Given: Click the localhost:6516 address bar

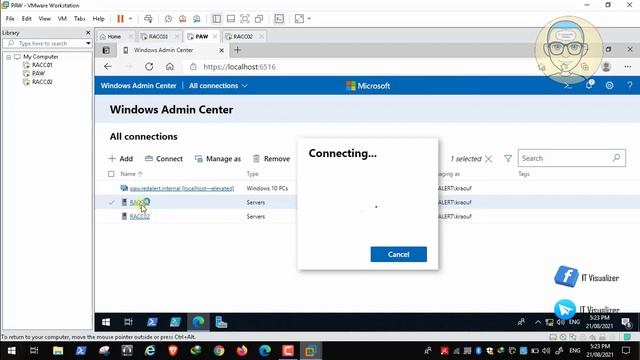Looking at the screenshot, I should click(239, 67).
